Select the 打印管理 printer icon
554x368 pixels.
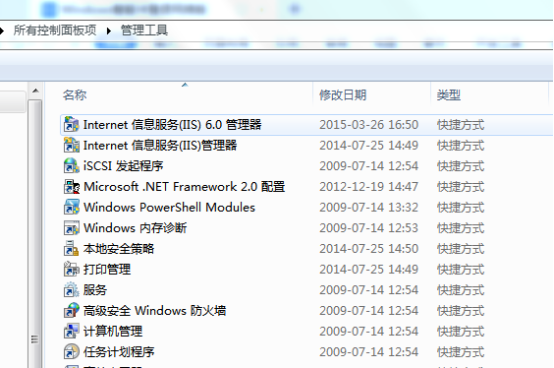click(71, 269)
